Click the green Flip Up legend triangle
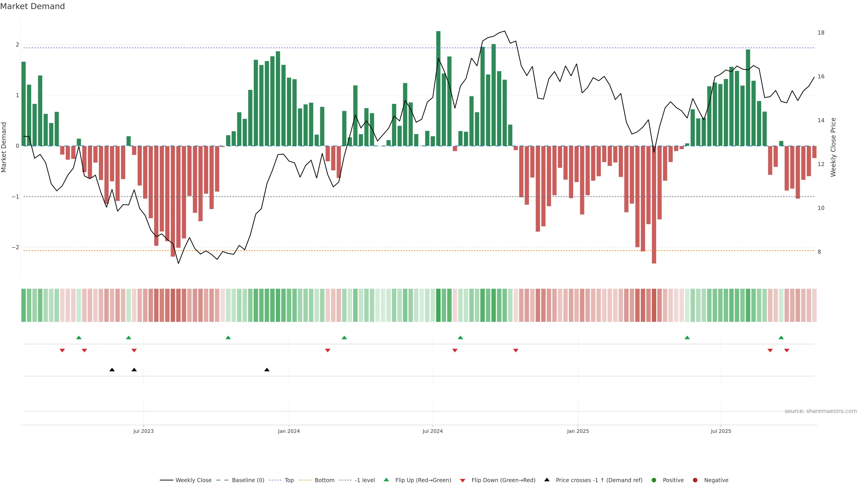 tap(386, 480)
